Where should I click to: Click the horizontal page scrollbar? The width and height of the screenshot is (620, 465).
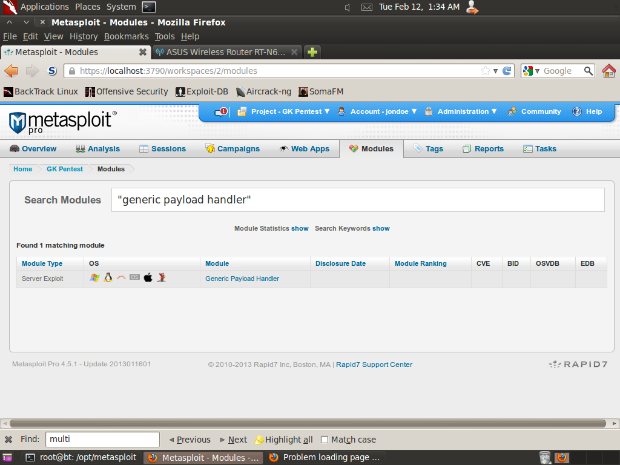(x=308, y=423)
